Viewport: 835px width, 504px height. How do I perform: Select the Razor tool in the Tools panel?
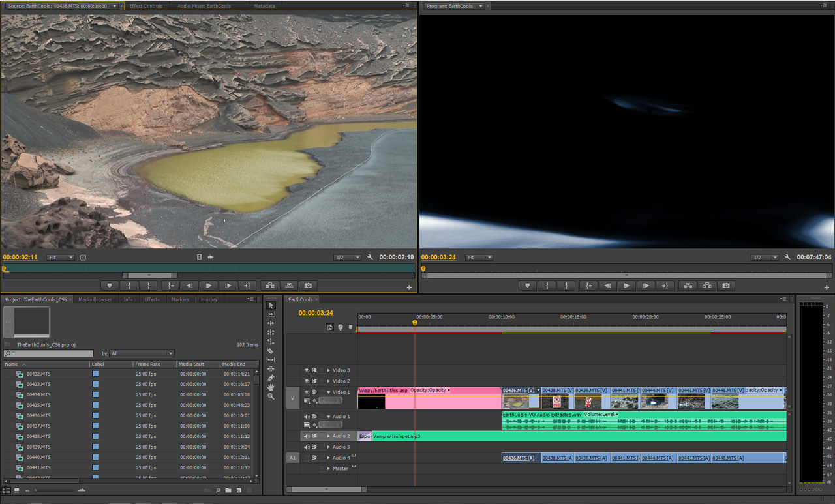(x=271, y=351)
